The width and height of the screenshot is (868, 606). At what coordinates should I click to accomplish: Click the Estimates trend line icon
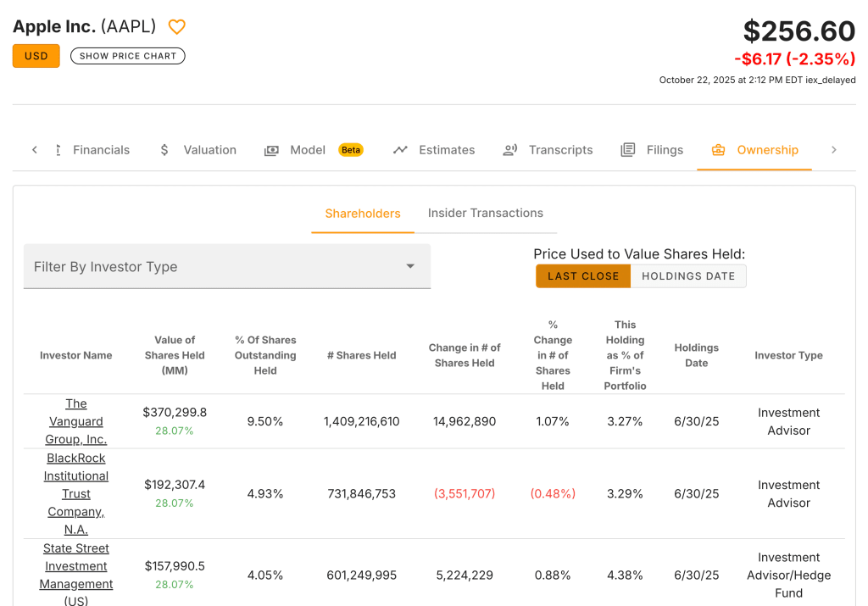(400, 150)
